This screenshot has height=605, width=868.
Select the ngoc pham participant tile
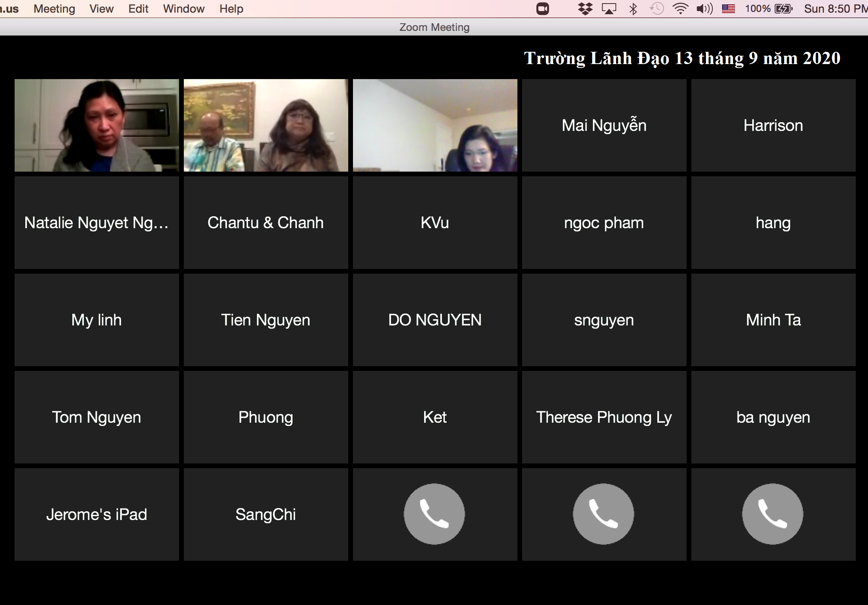604,223
